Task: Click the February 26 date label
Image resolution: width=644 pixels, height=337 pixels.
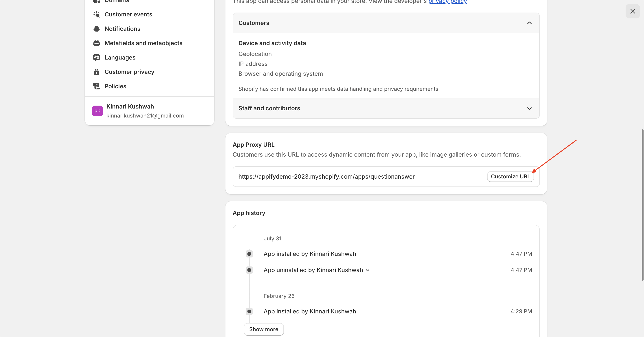Action: (x=279, y=296)
